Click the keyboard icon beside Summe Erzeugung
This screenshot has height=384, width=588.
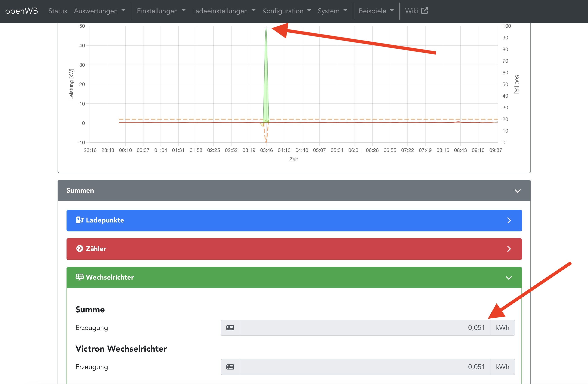(230, 328)
